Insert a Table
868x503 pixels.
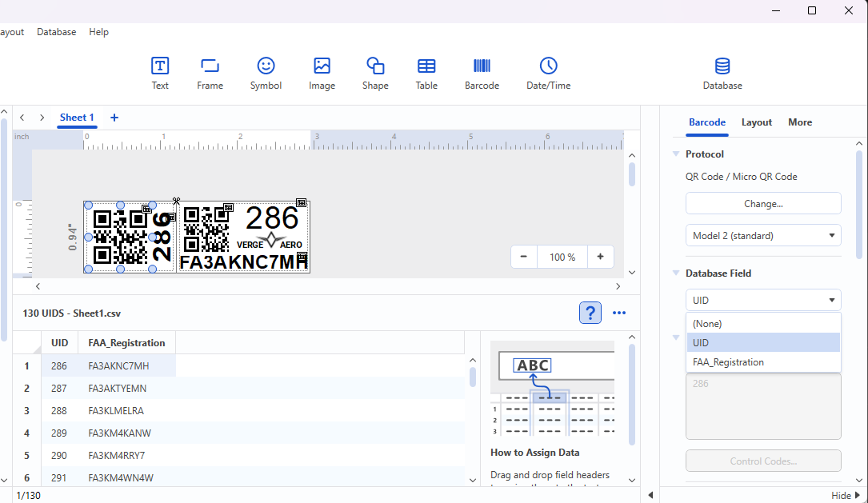tap(426, 73)
